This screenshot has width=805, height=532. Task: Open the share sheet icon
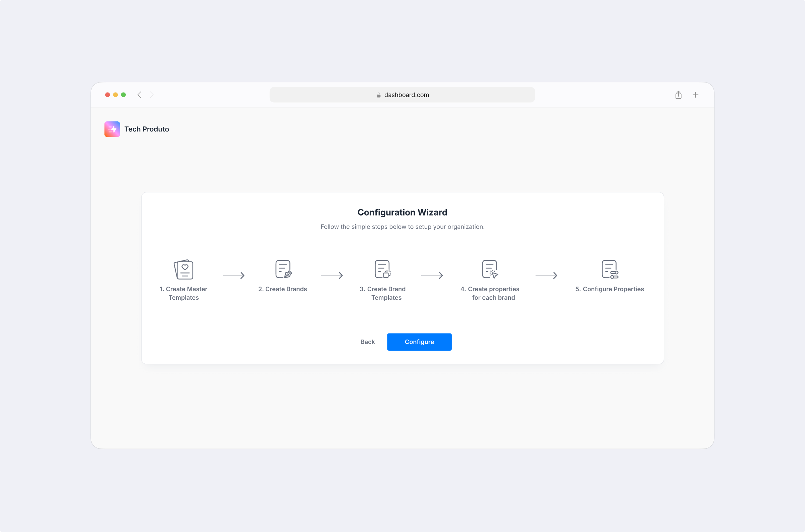(x=679, y=95)
